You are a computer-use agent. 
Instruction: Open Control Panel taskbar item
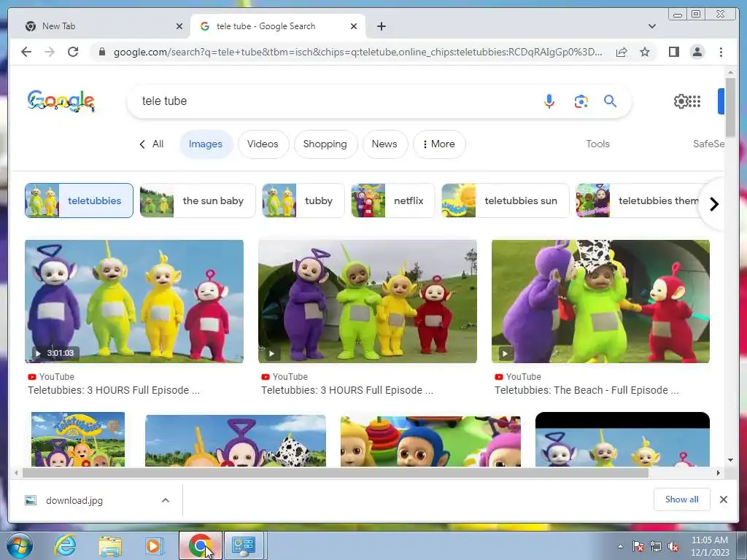pos(244,545)
